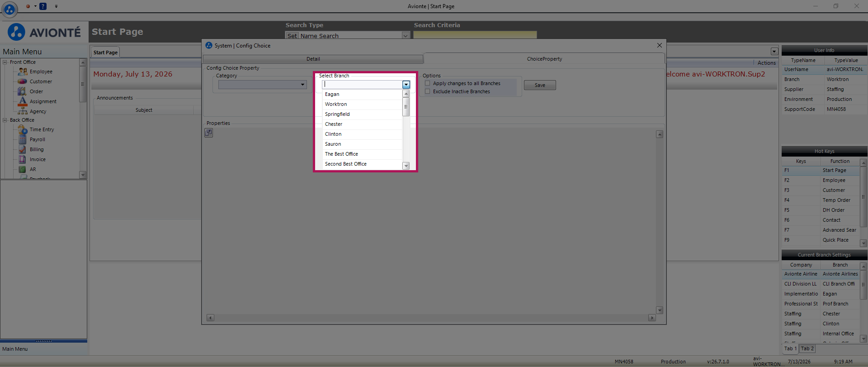Viewport: 868px width, 367px height.
Task: Collapse the Front Office tree node
Action: 5,62
